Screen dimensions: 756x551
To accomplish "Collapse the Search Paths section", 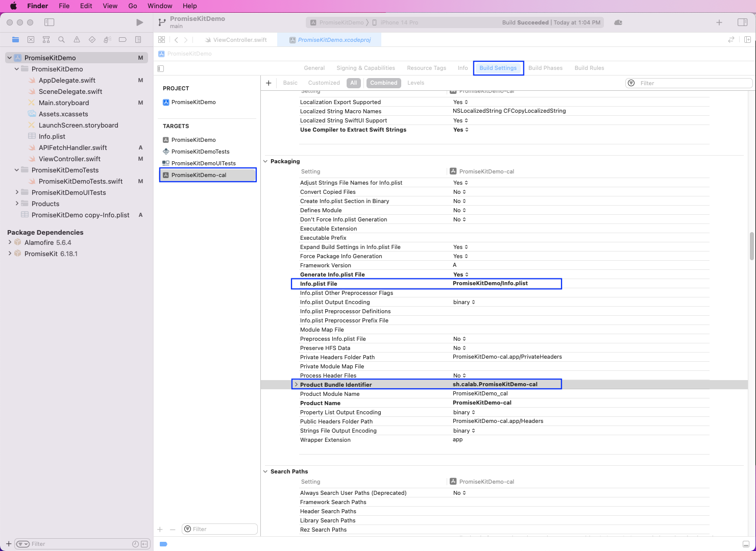I will coord(265,471).
